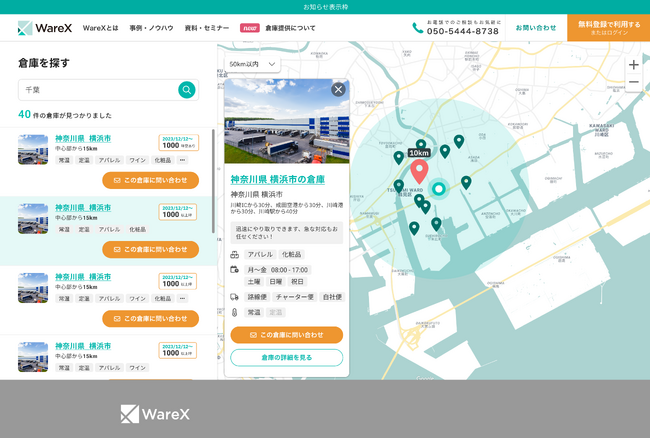Zoom in the map with plus
This screenshot has height=439, width=650.
633,65
